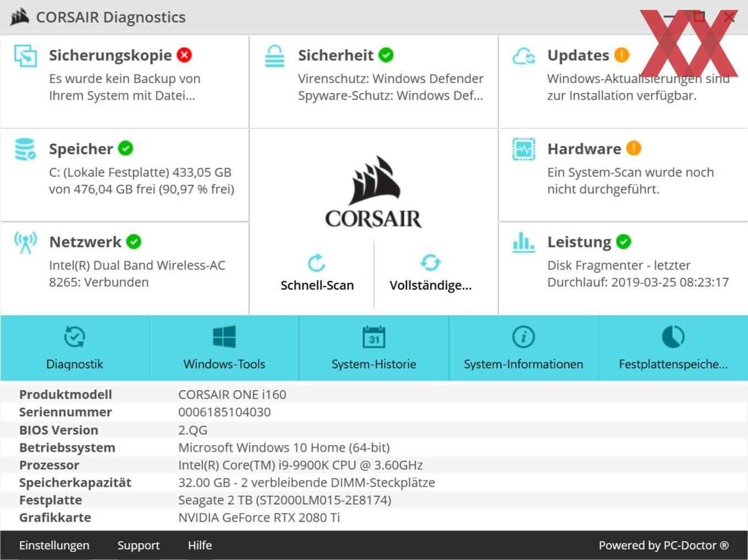Select the BIOS Version value 2.QG
The image size is (748, 560).
click(x=193, y=430)
